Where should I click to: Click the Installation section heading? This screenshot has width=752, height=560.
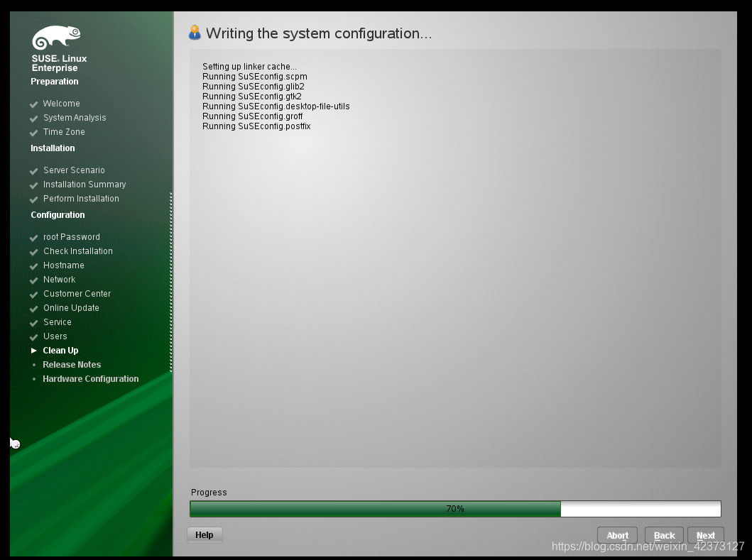[53, 148]
